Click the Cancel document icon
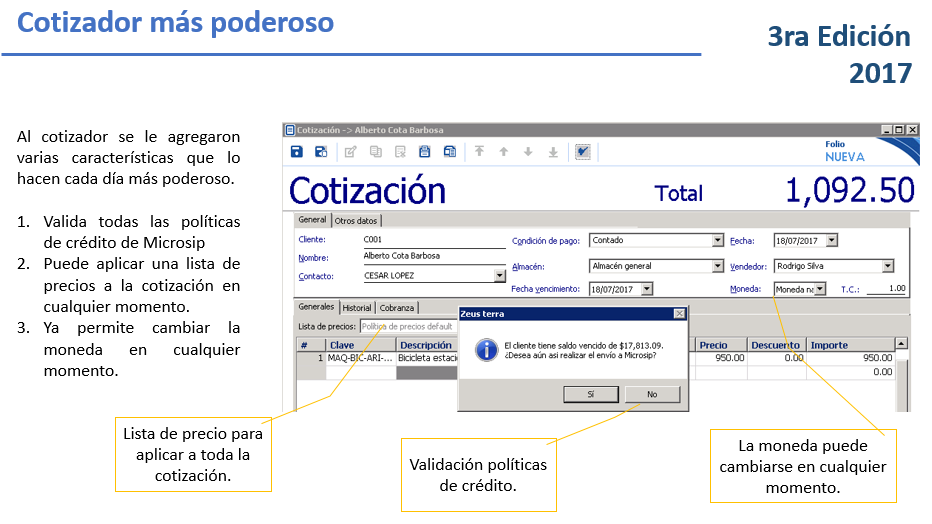 click(400, 151)
